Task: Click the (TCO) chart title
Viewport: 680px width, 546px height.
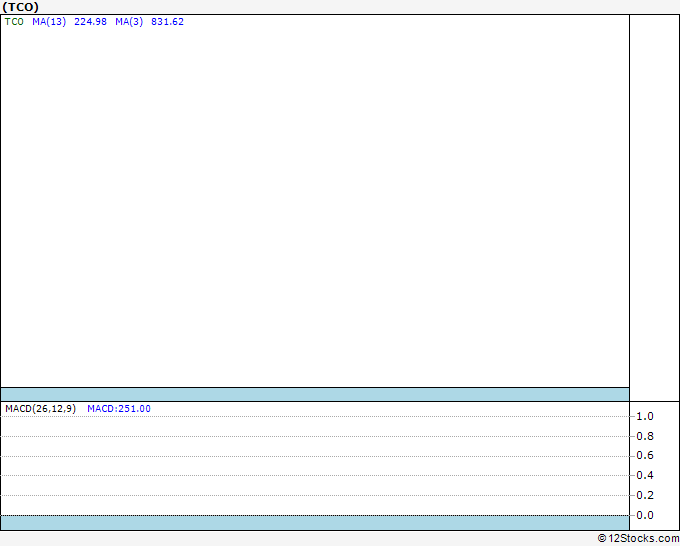Action: point(21,7)
